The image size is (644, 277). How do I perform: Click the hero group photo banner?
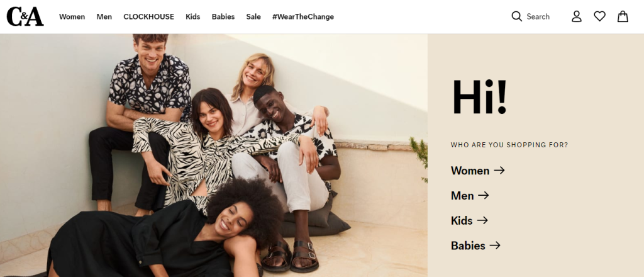pos(214,155)
